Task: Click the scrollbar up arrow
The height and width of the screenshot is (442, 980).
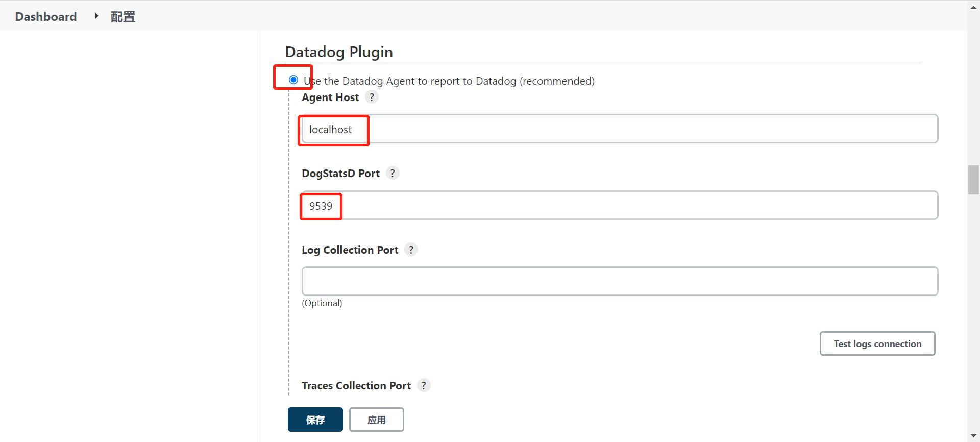Action: 973,7
